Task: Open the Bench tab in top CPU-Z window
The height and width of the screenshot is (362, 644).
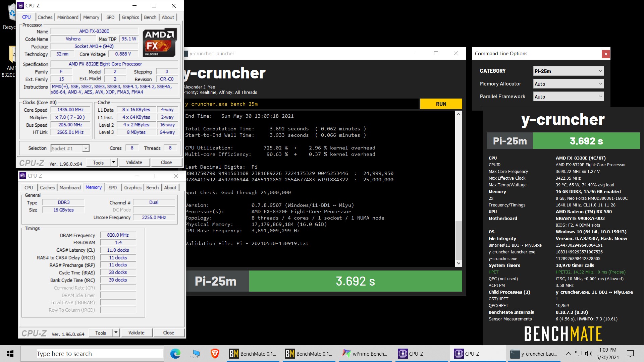Action: [x=150, y=17]
